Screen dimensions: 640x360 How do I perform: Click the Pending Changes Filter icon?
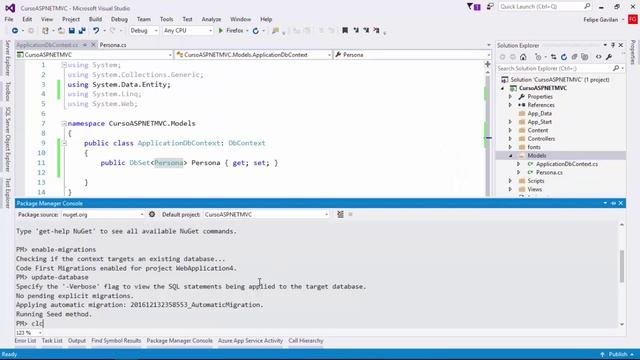pyautogui.click(x=538, y=57)
